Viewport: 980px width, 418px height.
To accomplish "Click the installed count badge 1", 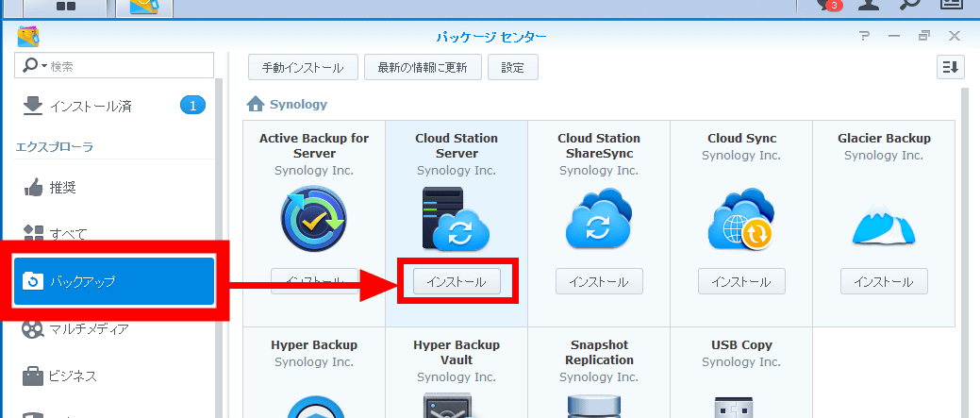I will tap(192, 106).
